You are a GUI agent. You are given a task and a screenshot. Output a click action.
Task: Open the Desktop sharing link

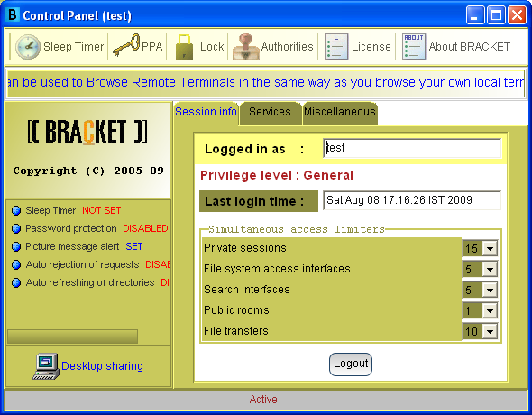click(x=102, y=366)
